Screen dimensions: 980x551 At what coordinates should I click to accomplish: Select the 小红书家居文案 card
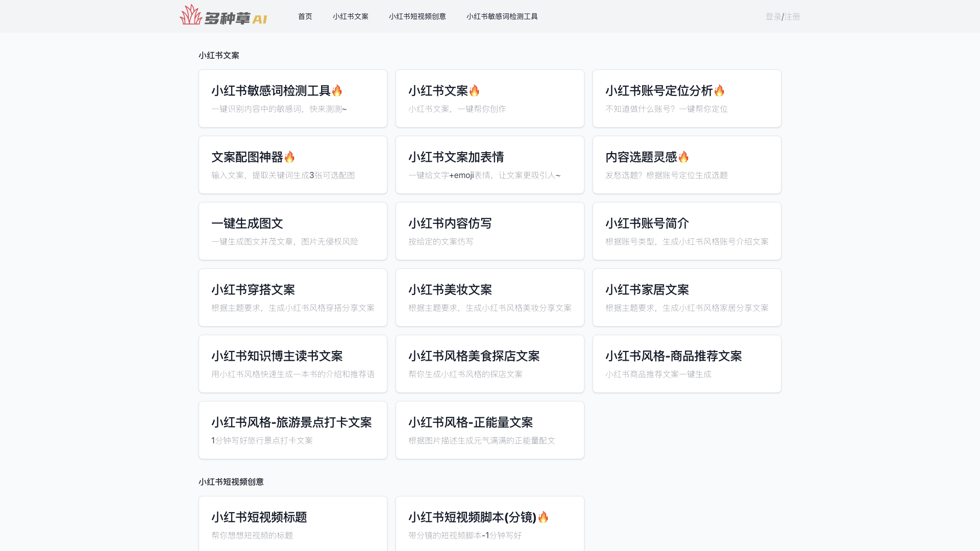pos(687,297)
